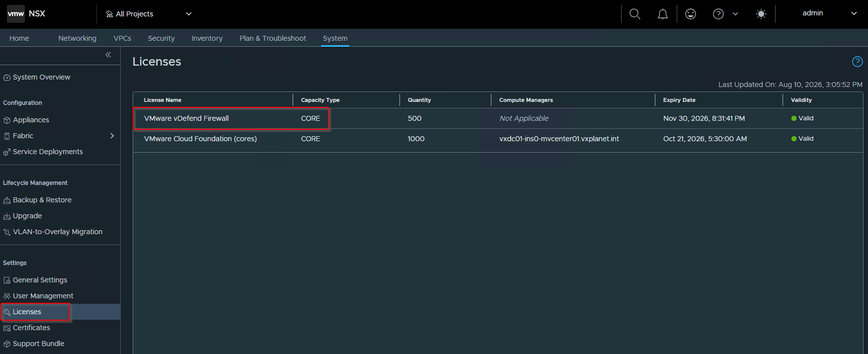
Task: Switch to the Networking tab
Action: point(78,38)
